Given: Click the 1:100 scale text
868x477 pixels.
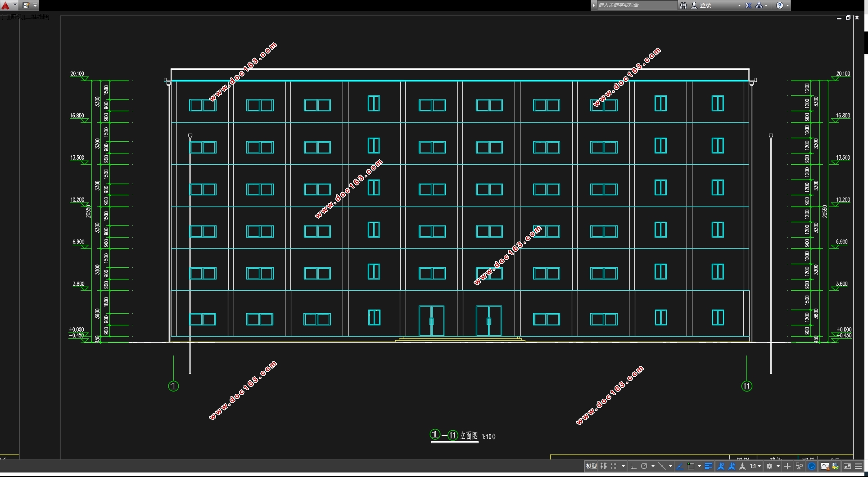Looking at the screenshot, I should [x=488, y=436].
